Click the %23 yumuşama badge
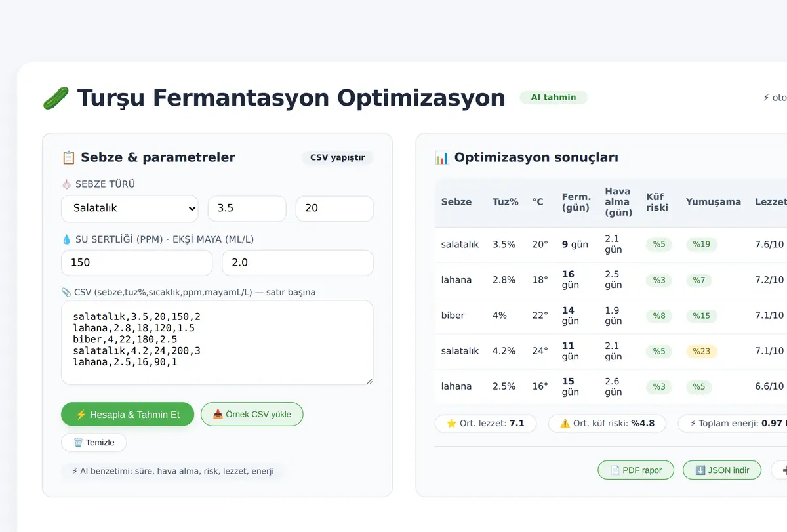Viewport: 787px width, 532px height. coord(702,351)
